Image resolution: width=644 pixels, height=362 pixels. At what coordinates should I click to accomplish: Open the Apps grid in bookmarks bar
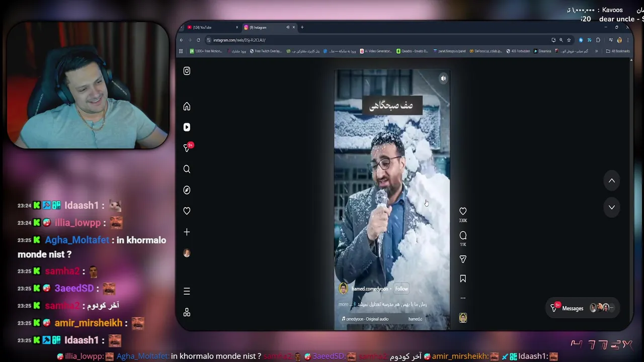[181, 51]
